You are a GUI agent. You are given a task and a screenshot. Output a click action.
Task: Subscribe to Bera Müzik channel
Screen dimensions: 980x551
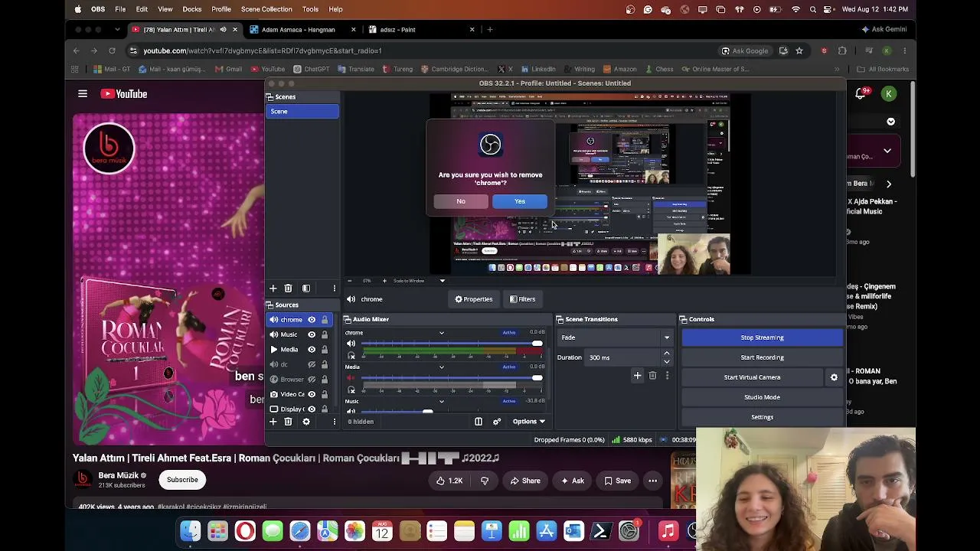click(182, 480)
